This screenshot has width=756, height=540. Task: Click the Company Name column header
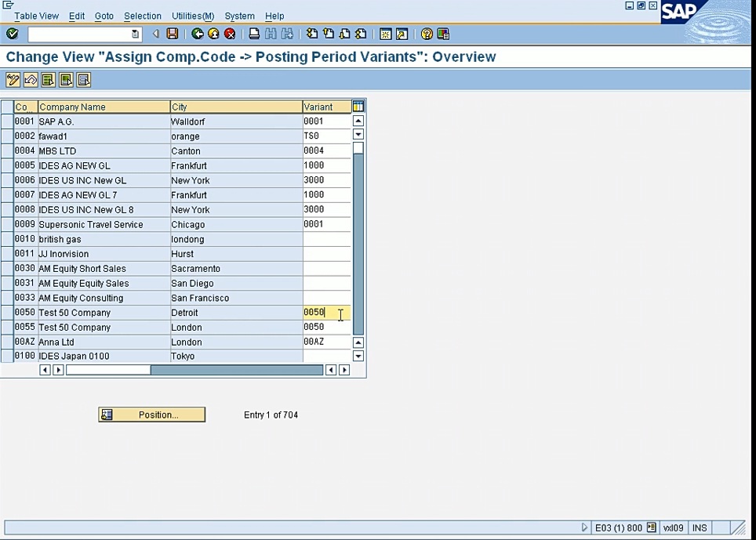tap(104, 107)
